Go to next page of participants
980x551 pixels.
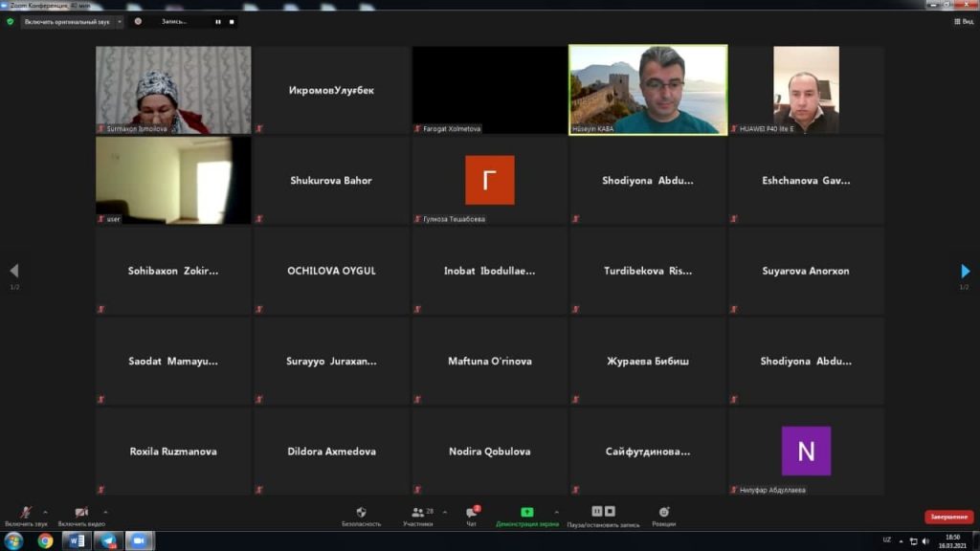point(965,272)
